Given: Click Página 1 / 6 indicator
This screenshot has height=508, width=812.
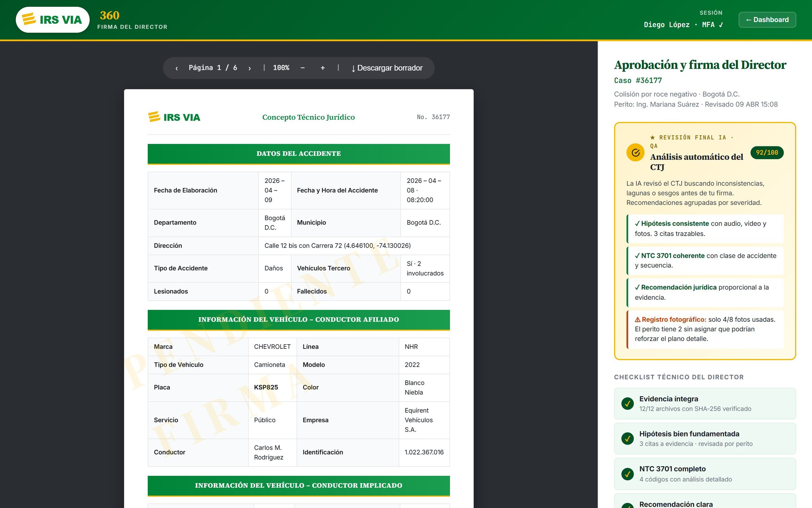Looking at the screenshot, I should click(x=213, y=68).
